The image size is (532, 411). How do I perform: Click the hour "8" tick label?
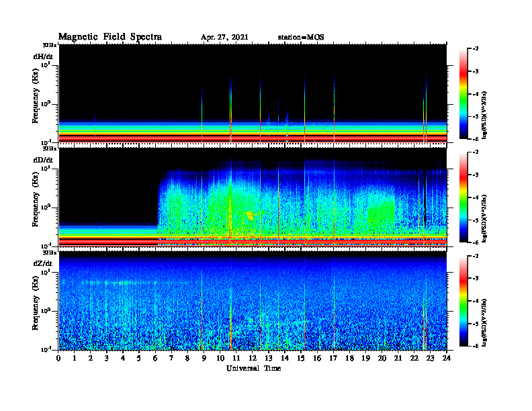tap(188, 358)
